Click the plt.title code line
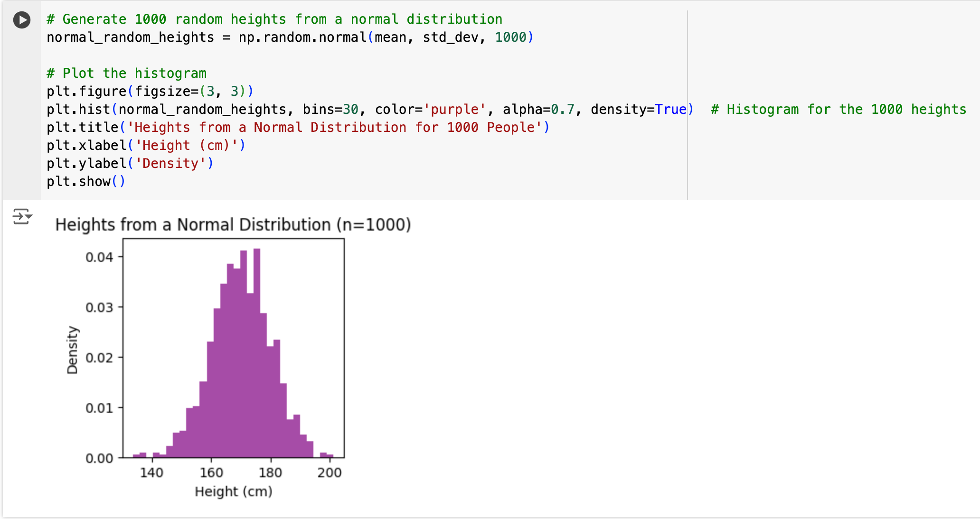The height and width of the screenshot is (519, 980). [x=298, y=128]
